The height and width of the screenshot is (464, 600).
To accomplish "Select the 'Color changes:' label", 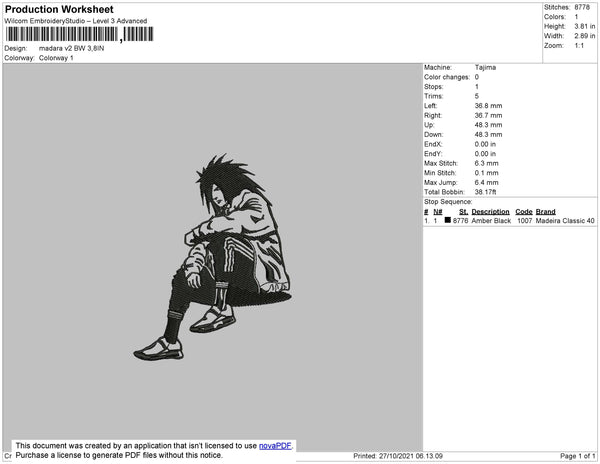I will (x=447, y=77).
